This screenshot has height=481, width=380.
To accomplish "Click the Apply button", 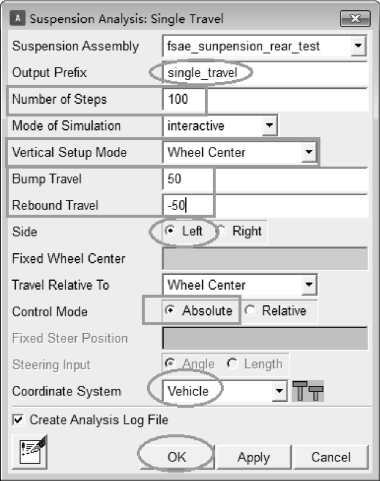I will coord(254,457).
